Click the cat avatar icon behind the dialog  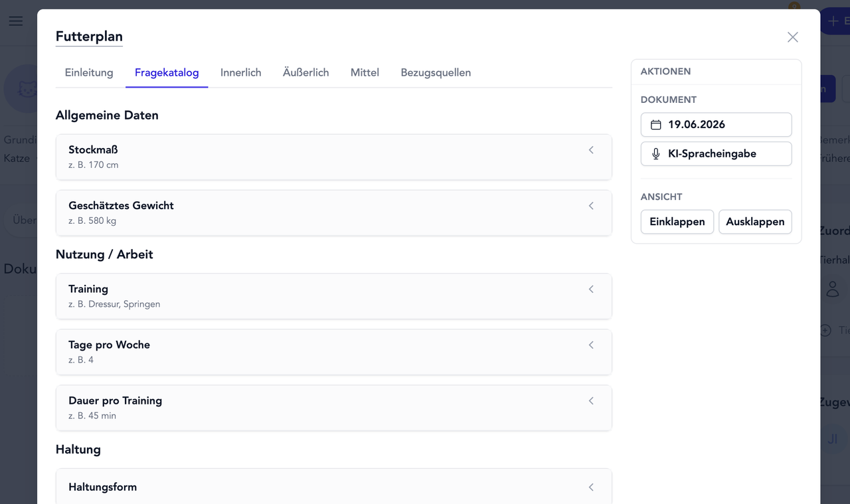point(27,88)
